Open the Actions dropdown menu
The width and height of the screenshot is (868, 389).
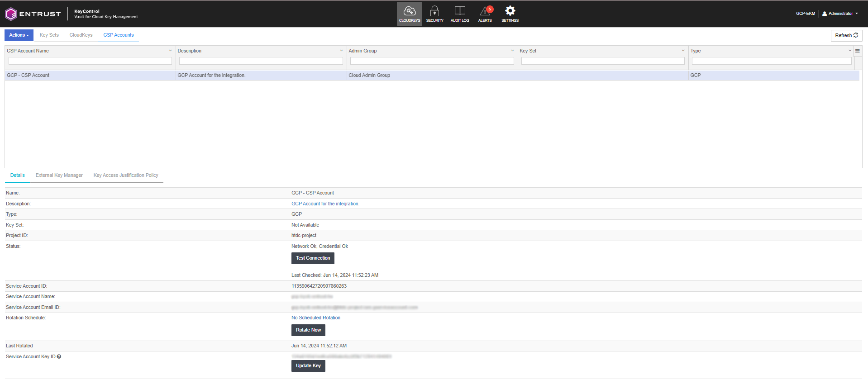tap(19, 35)
